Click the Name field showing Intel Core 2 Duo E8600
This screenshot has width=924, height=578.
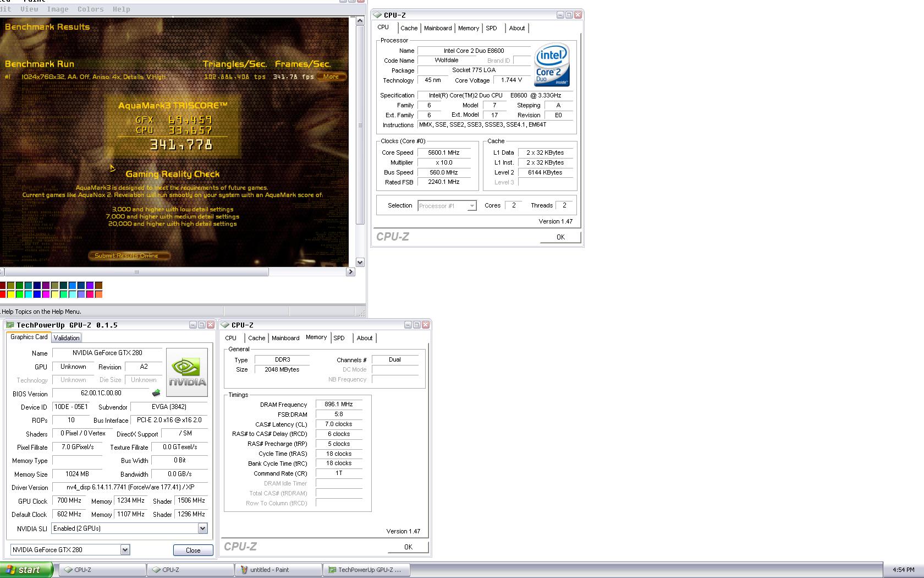(x=474, y=51)
